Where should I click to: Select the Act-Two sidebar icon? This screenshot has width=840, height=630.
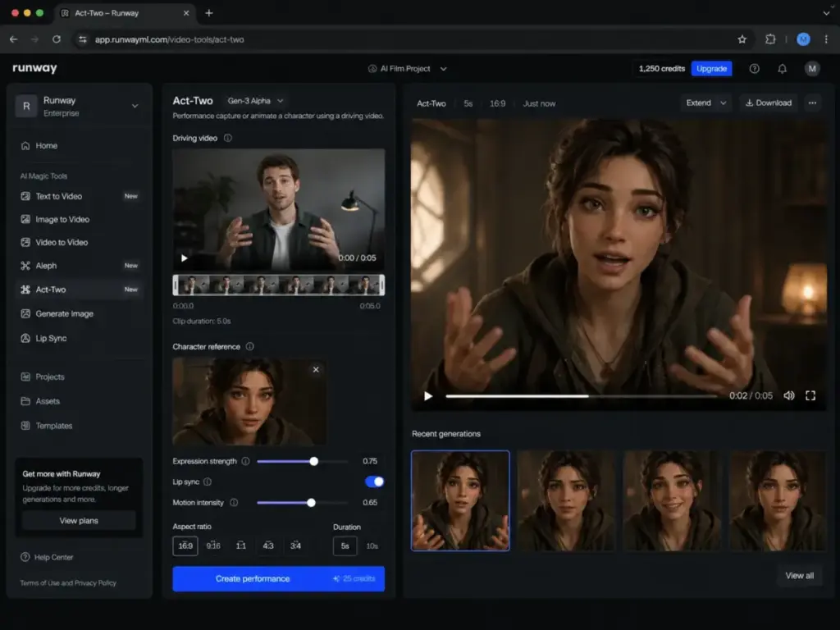click(x=25, y=290)
